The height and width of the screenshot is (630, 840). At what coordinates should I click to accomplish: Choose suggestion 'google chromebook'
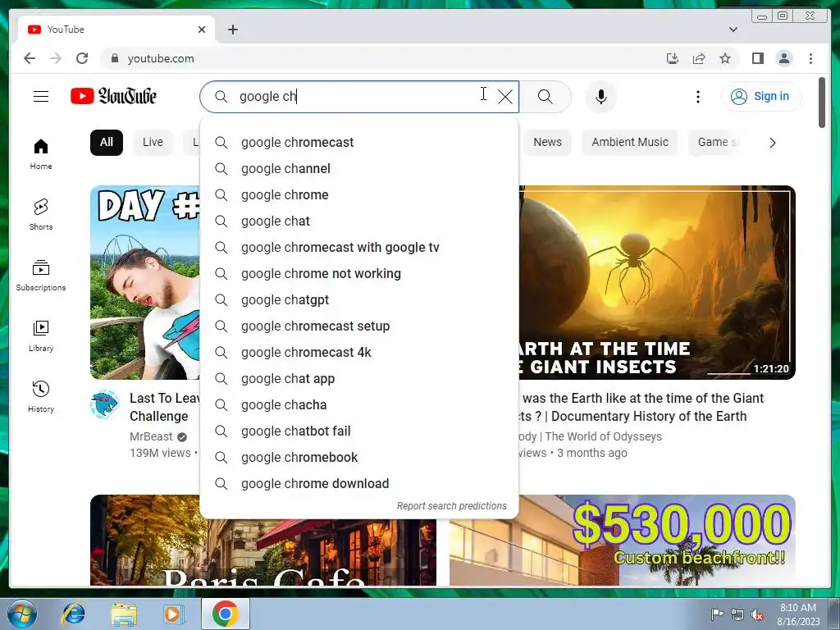359,458
